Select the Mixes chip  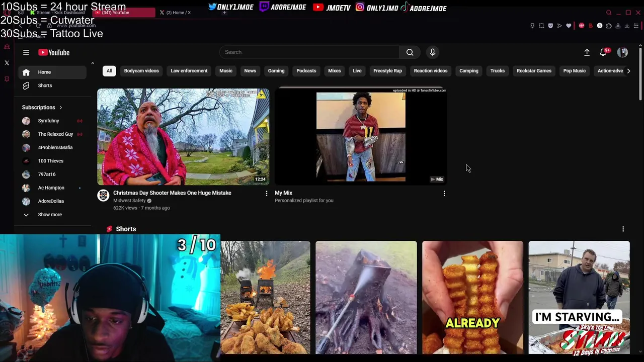[335, 71]
